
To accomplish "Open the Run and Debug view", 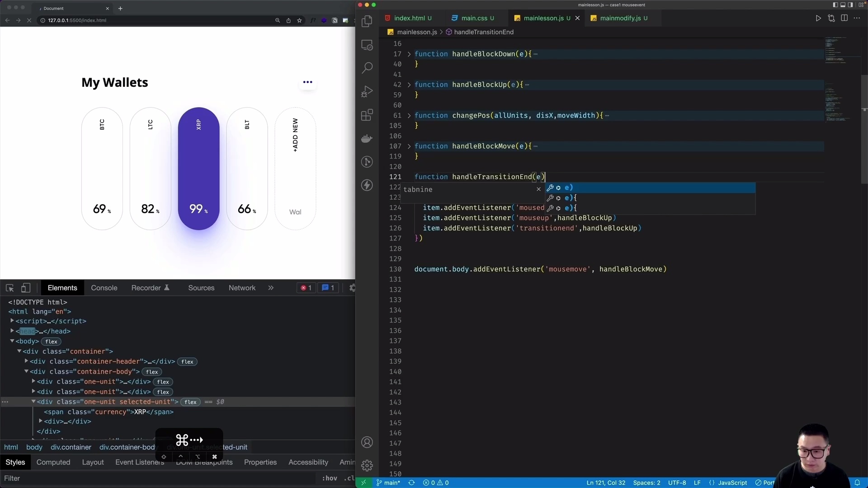I will 367,91.
